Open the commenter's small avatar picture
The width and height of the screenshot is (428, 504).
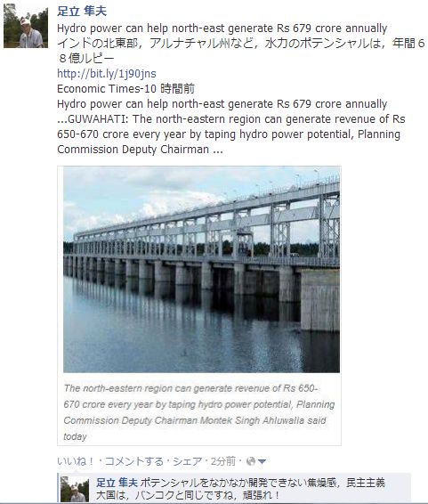[75, 489]
